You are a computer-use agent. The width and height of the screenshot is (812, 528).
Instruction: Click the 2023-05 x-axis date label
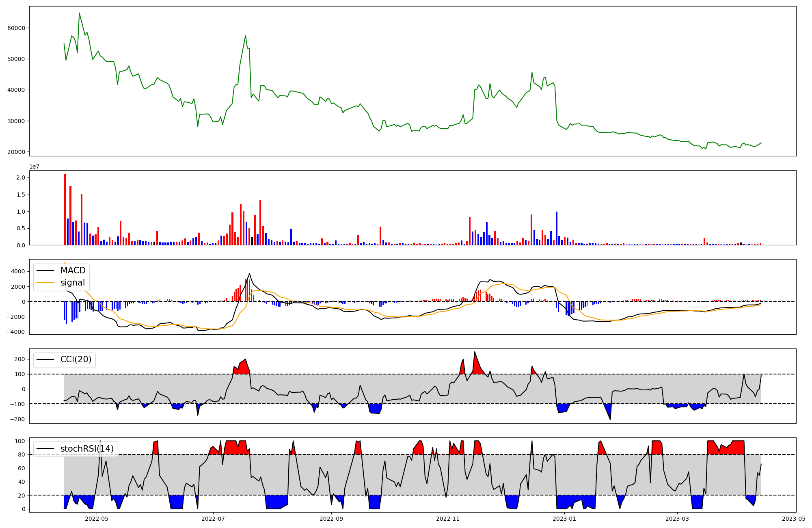pos(794,519)
